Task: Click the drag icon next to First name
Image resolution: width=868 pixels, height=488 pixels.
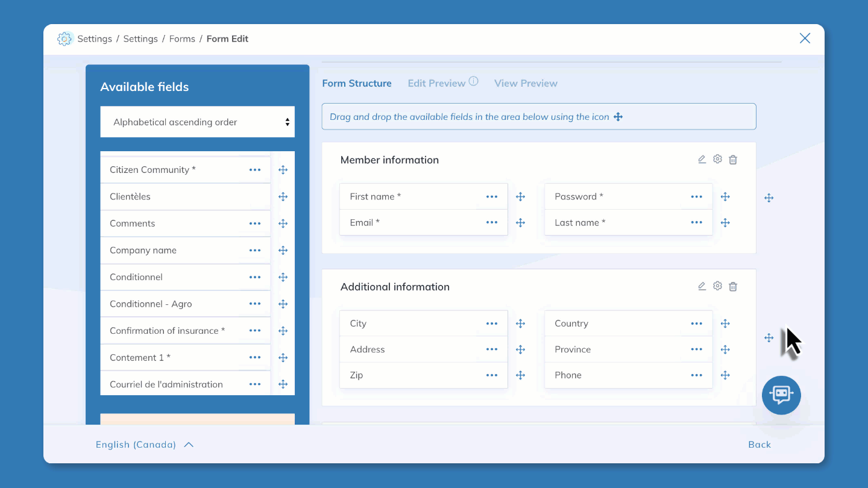Action: click(521, 197)
